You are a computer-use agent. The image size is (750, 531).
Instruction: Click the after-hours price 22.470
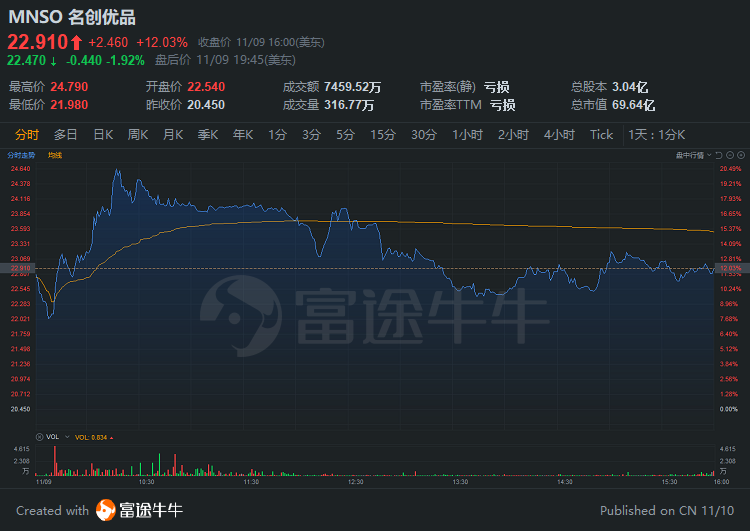tap(26, 60)
